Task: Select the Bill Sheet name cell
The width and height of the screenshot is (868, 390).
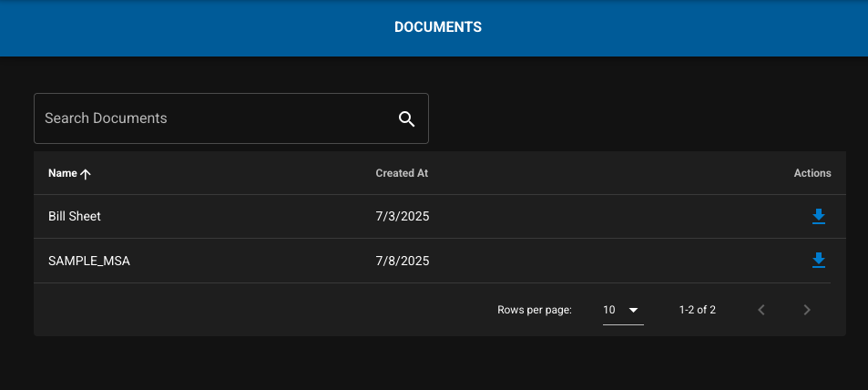Action: point(75,217)
